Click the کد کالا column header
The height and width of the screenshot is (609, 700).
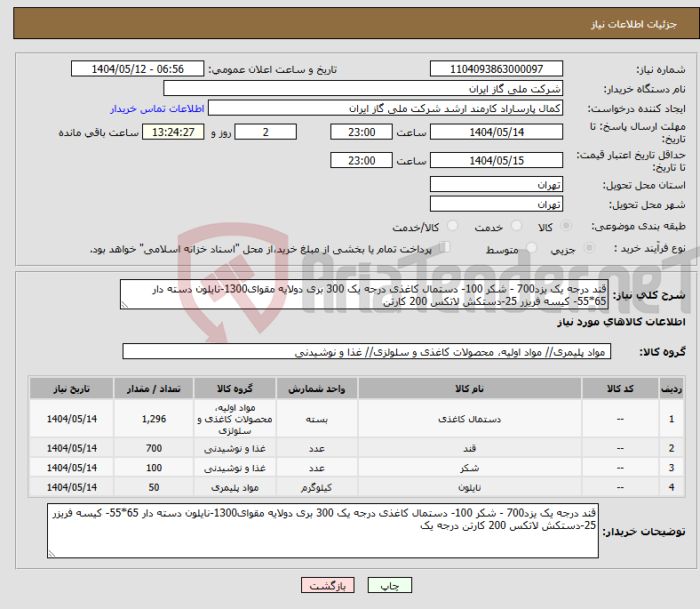coord(620,389)
